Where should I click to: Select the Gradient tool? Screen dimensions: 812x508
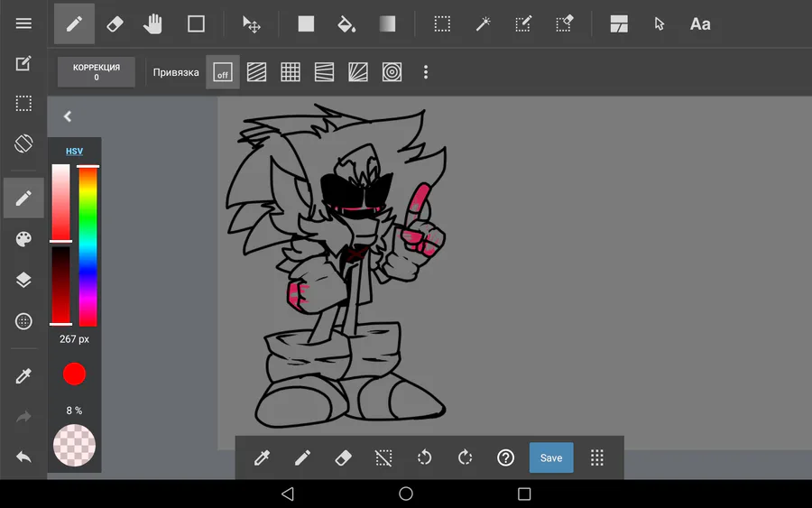[387, 23]
